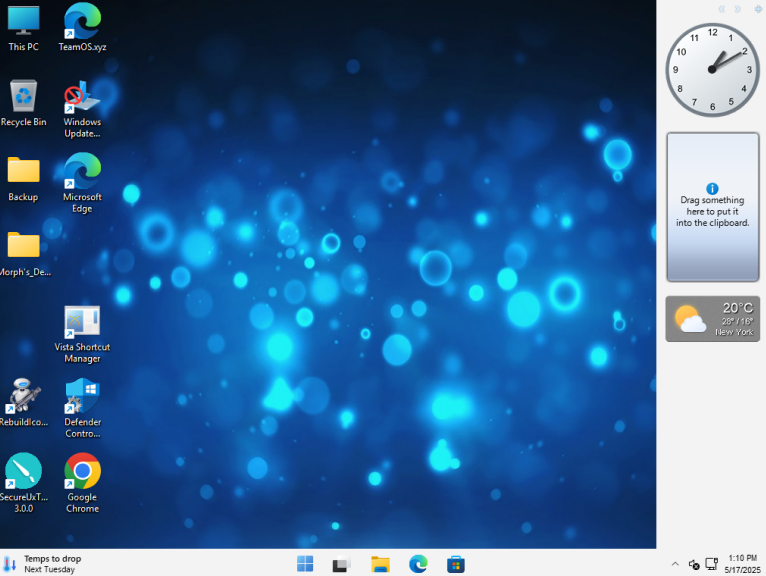Select the TeamOS.xyz shortcut icon

coord(82,27)
